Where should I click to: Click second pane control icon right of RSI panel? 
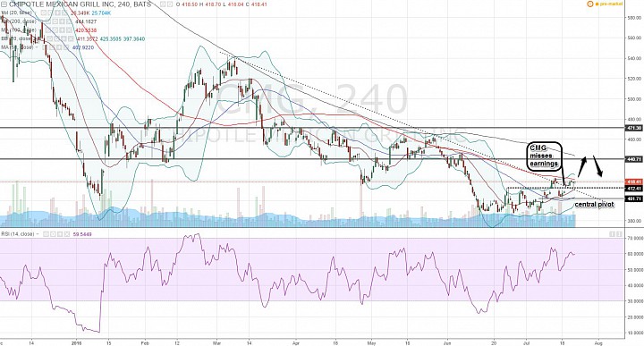tap(619, 234)
